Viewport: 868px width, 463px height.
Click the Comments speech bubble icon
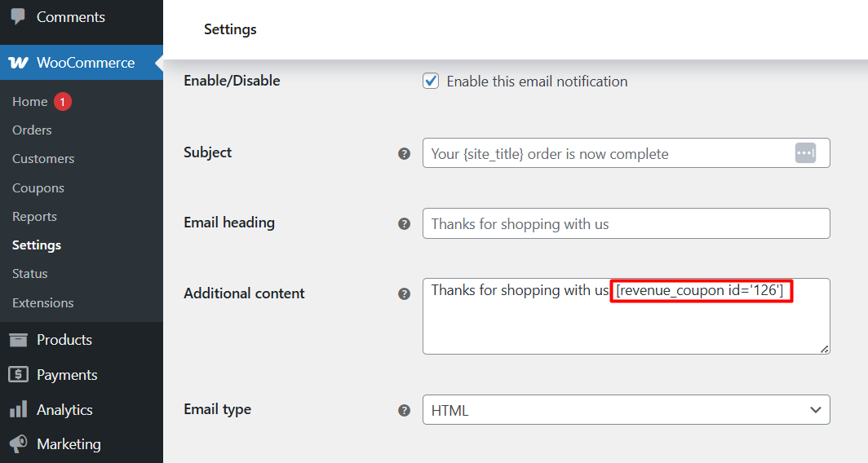click(18, 16)
